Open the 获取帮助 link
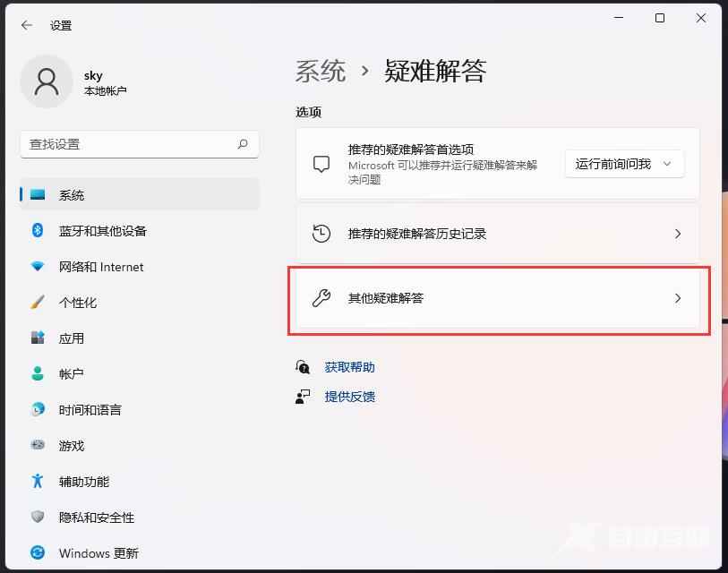Viewport: 728px width, 573px height. click(348, 366)
